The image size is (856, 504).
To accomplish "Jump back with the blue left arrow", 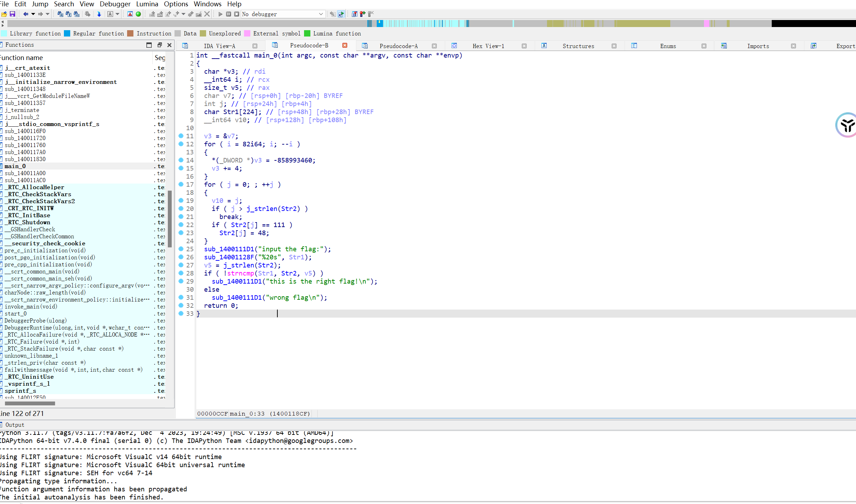I will tap(26, 14).
